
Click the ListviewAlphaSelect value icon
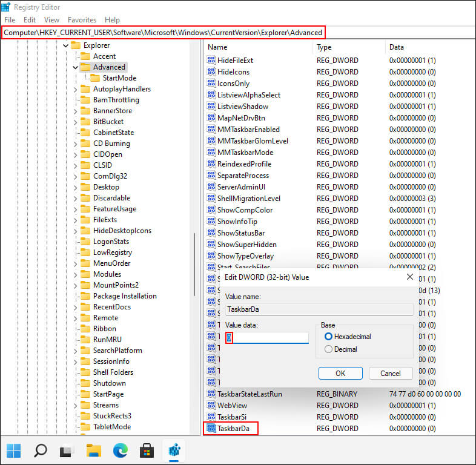point(211,94)
